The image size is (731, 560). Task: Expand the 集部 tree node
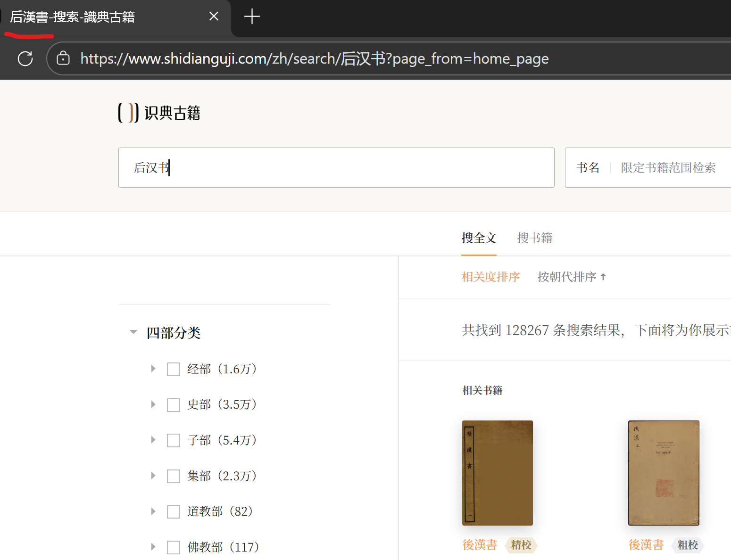153,476
